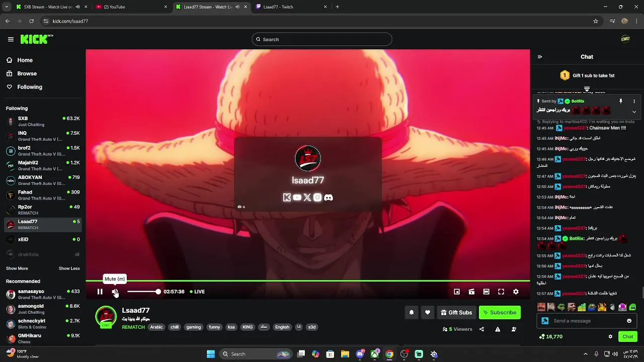Image resolution: width=644 pixels, height=362 pixels.
Task: Pause the stream video
Action: point(100,292)
